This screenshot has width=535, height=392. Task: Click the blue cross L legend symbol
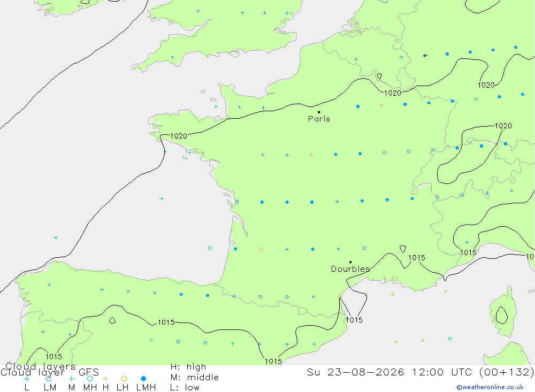[x=27, y=379]
